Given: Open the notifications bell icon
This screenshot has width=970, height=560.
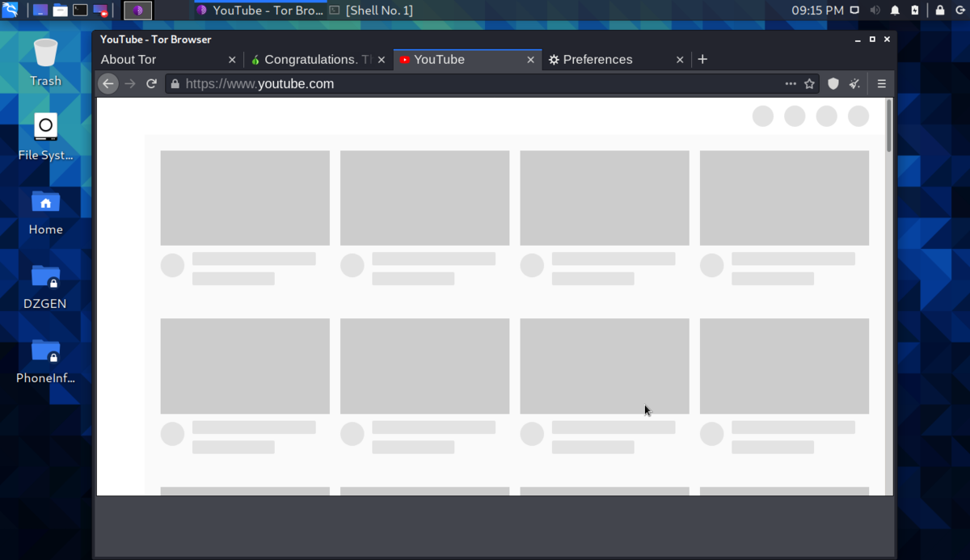Looking at the screenshot, I should (x=895, y=11).
